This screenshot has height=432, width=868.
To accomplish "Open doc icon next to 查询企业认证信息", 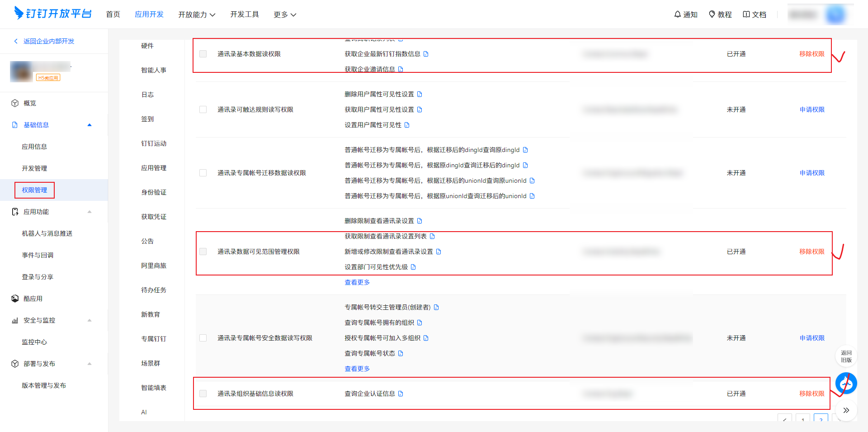I will (401, 394).
